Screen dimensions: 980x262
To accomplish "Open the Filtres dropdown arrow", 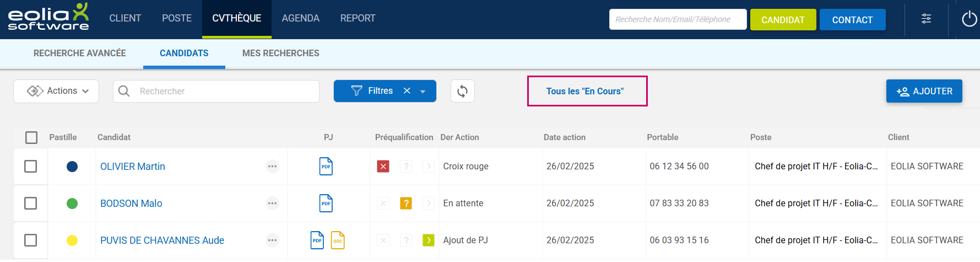I will [423, 92].
